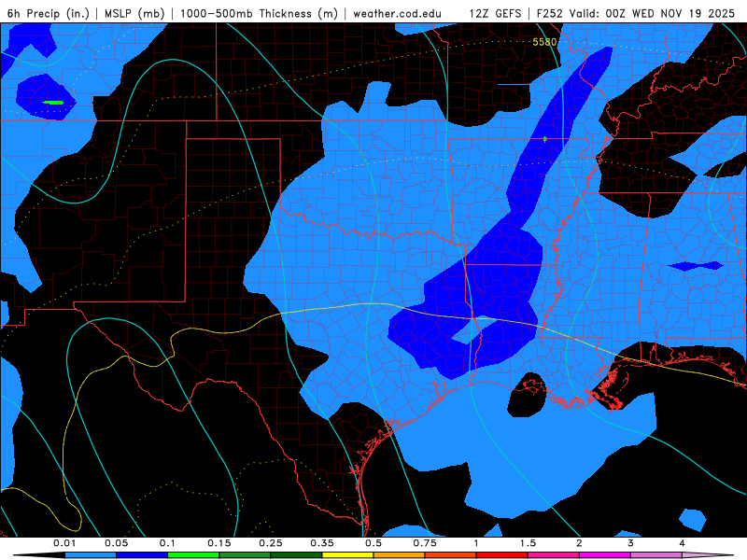Screen dimensions: 747x560
Task: Click the '4' legend value
Action: [683, 543]
